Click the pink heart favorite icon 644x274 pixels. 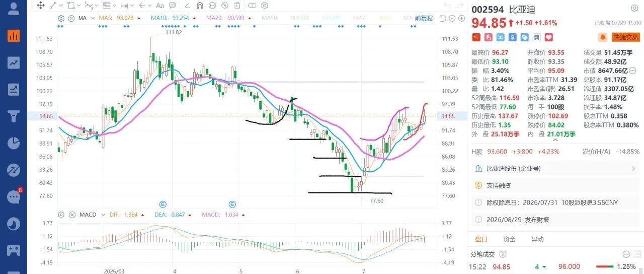click(x=549, y=37)
